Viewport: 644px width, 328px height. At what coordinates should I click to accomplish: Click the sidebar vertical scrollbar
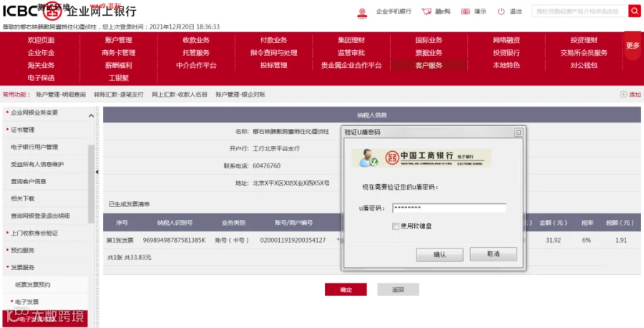[x=91, y=184]
